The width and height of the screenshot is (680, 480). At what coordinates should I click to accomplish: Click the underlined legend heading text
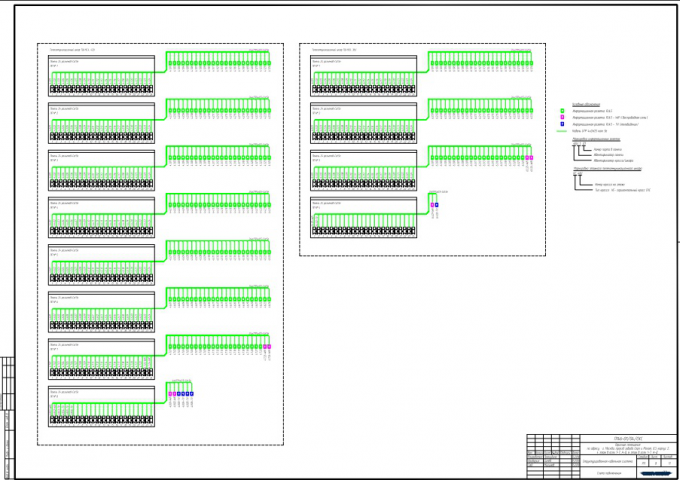(x=586, y=104)
